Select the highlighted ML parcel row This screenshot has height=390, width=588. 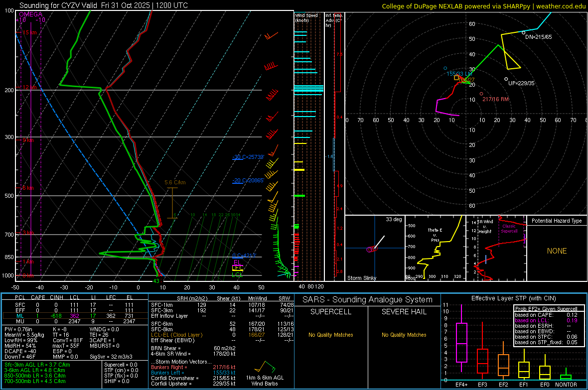(x=75, y=316)
